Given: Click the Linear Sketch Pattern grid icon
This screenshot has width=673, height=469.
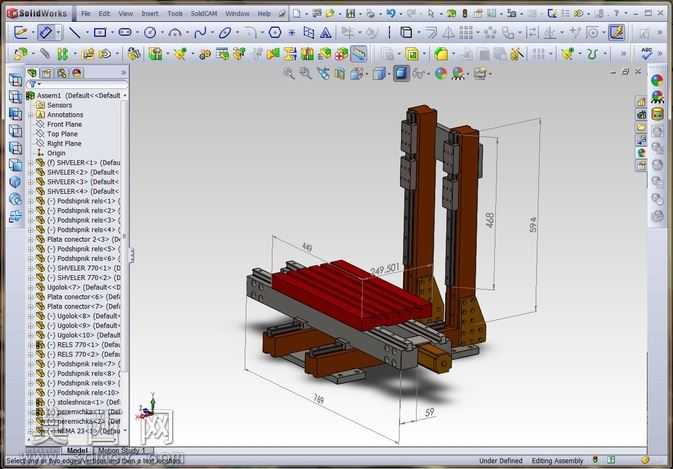Looking at the screenshot, I should click(x=465, y=33).
